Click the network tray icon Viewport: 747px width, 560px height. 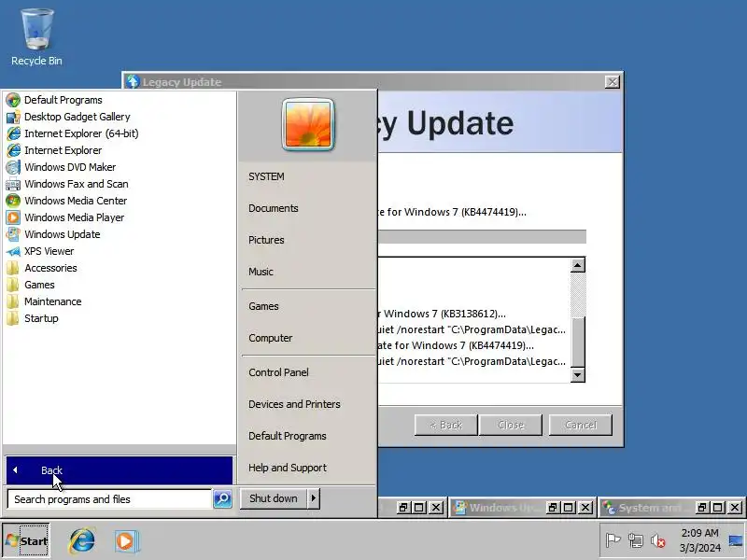click(636, 540)
